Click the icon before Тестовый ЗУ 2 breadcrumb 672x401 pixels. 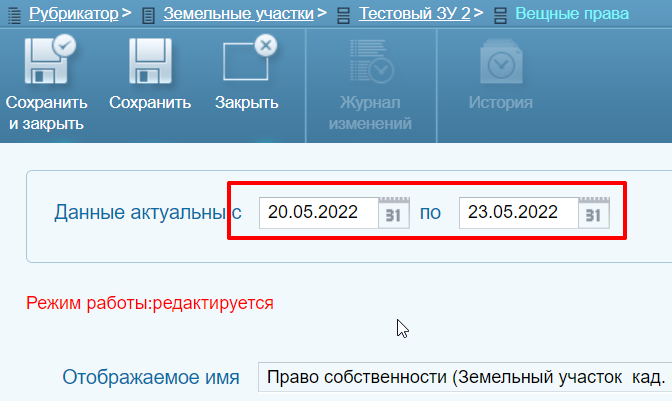(343, 15)
